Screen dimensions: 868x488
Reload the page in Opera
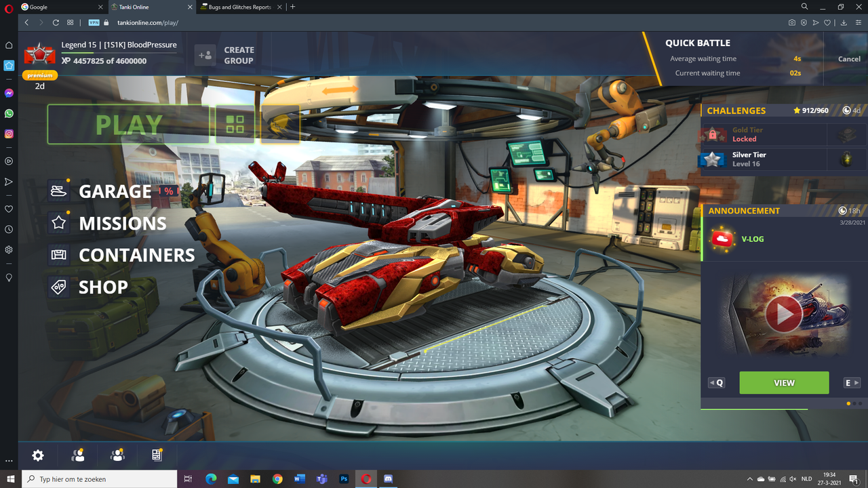coord(56,22)
